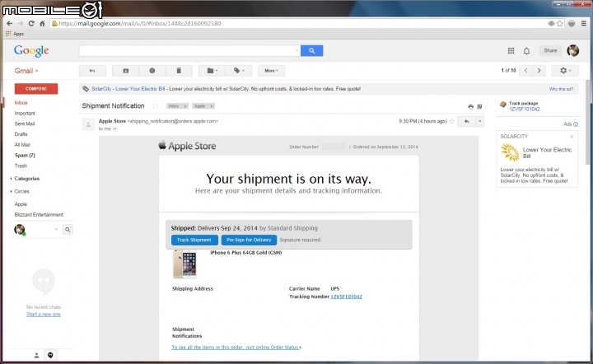Open the SolarCity ad link above email
Viewport: 593px width, 364px height.
(128, 89)
